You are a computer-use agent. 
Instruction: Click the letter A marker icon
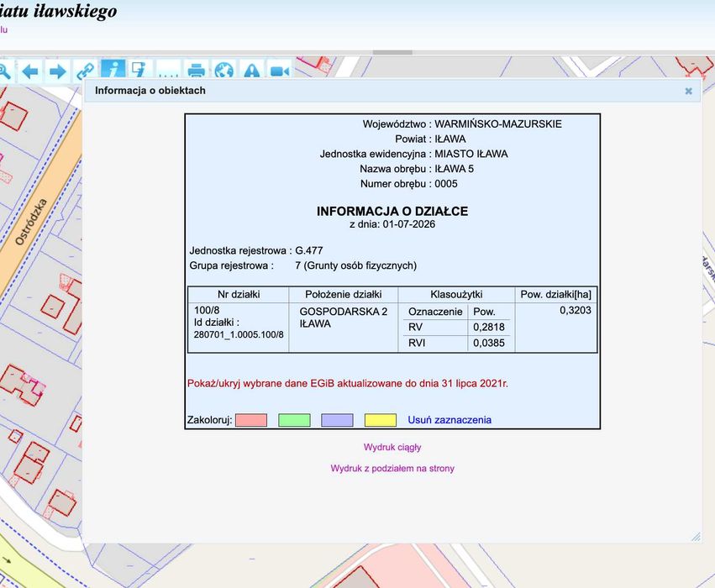pyautogui.click(x=252, y=71)
